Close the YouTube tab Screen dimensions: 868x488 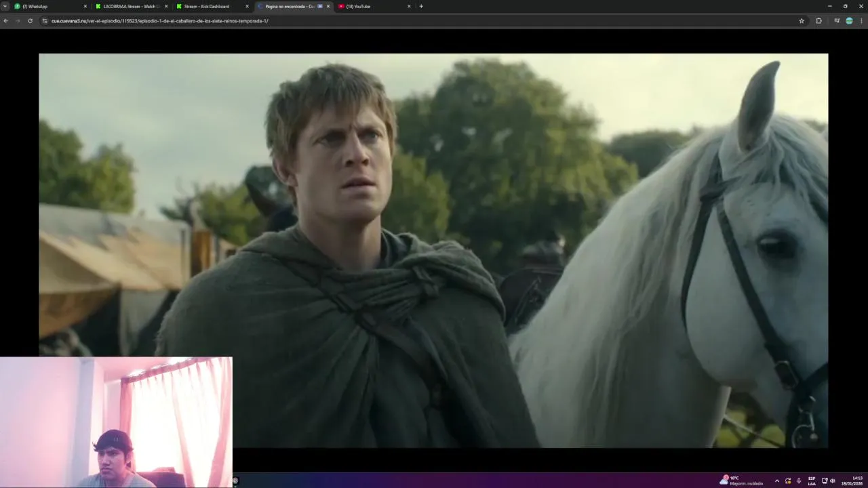tap(409, 6)
